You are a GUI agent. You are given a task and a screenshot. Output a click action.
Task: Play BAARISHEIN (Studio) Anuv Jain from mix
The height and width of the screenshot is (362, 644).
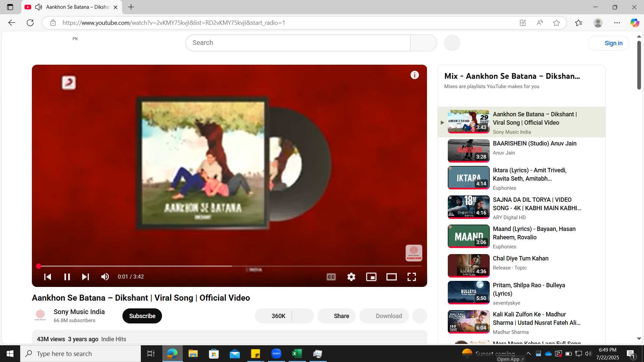click(x=522, y=150)
